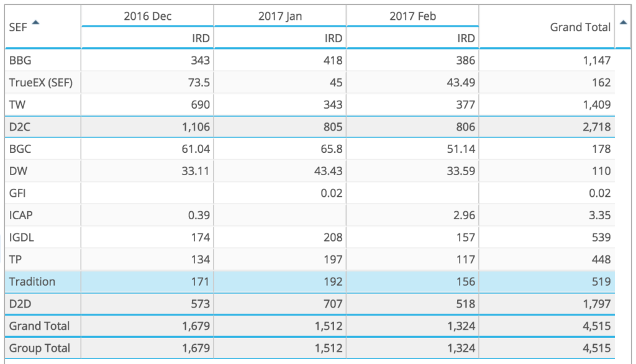
Task: Select the 2017 Feb column header
Action: [412, 16]
